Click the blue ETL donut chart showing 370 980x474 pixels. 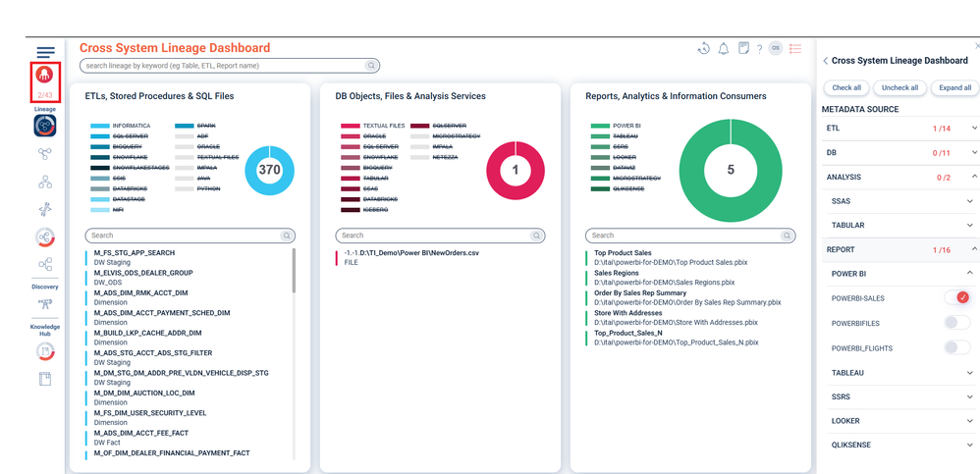click(x=269, y=171)
